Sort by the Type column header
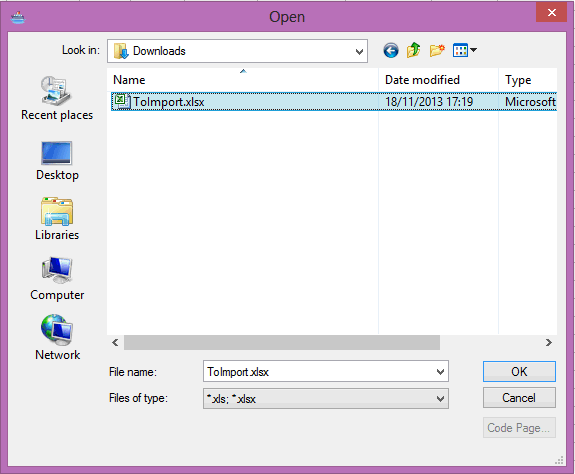The width and height of the screenshot is (575, 474). [x=528, y=80]
